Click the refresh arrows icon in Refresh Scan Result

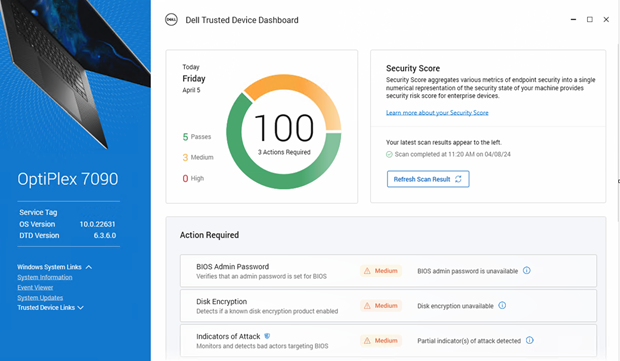458,179
